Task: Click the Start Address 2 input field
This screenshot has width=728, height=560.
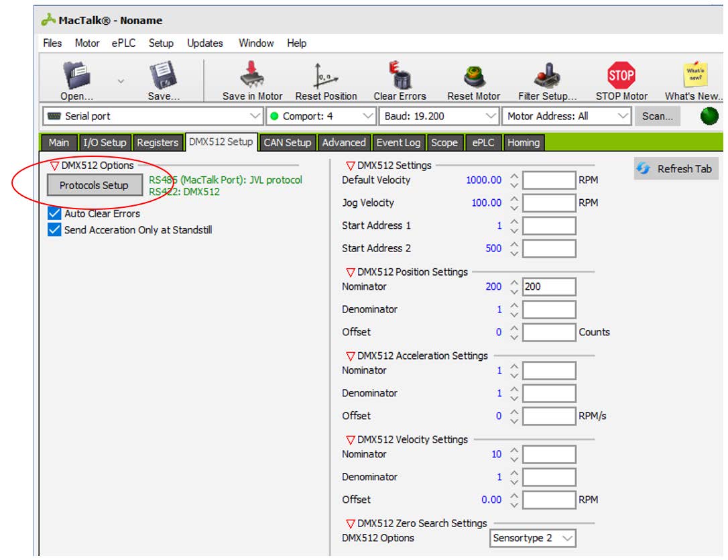Action: pos(549,248)
